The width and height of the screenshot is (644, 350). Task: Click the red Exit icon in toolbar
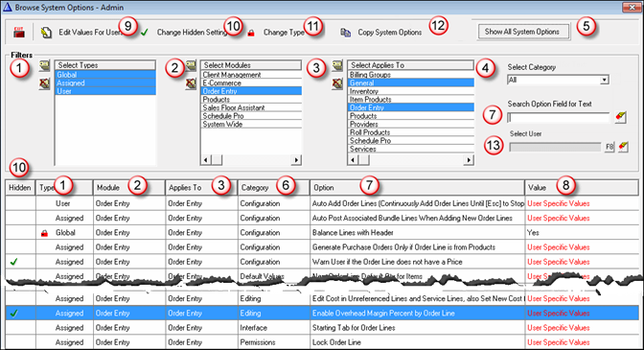point(19,32)
